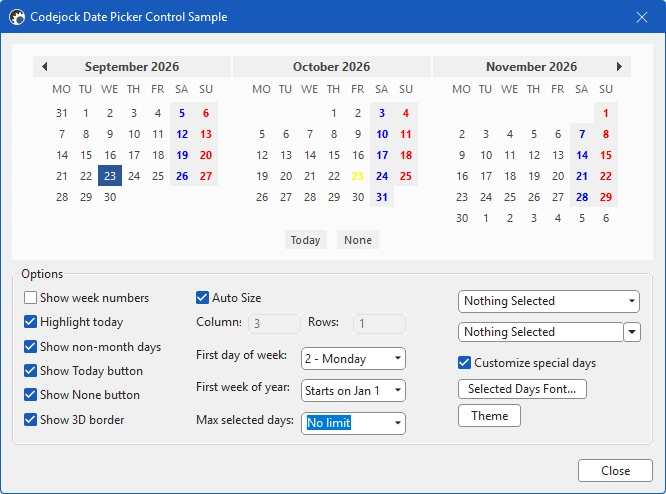Select Sunday October 25
666x494 pixels.
coord(406,176)
